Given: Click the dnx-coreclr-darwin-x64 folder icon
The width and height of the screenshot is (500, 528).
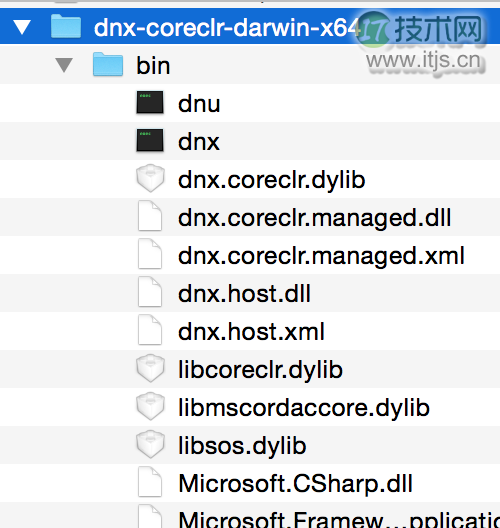Looking at the screenshot, I should (x=66, y=26).
